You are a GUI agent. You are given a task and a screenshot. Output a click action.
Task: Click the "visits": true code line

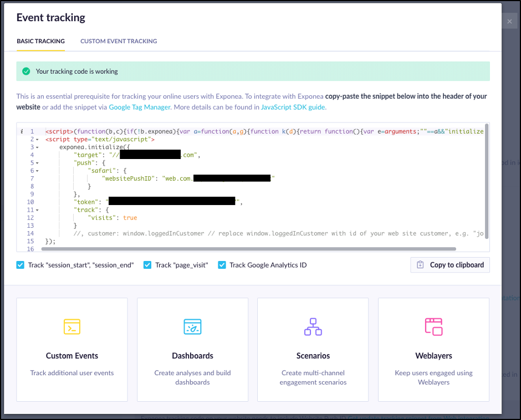click(113, 218)
